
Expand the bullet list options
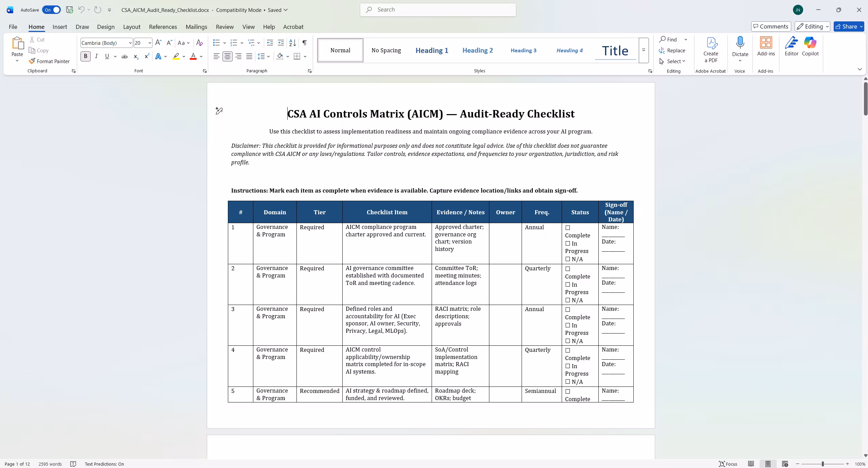pyautogui.click(x=224, y=43)
